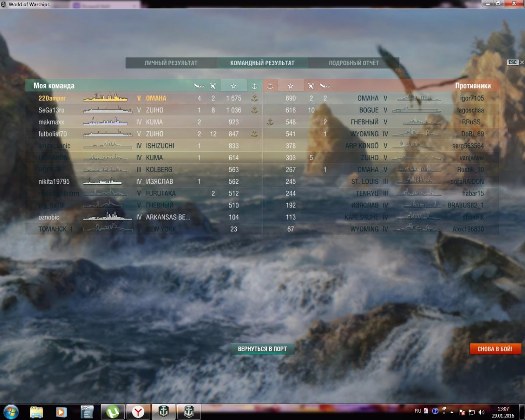Launch Yandex Browser from the taskbar

(x=138, y=412)
